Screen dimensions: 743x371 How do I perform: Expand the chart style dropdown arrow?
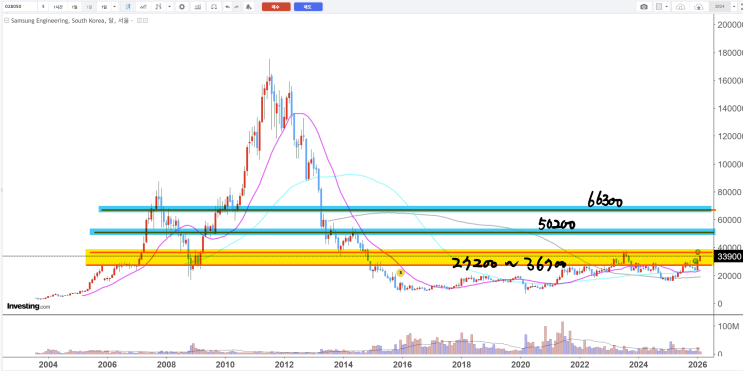[170, 7]
